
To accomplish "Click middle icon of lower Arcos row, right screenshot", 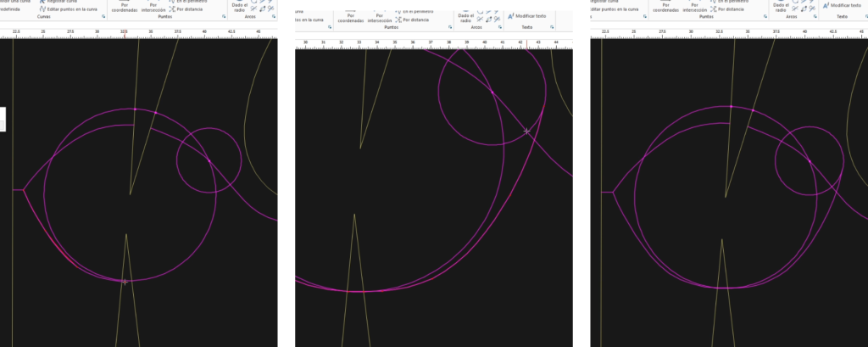I will pyautogui.click(x=804, y=8).
